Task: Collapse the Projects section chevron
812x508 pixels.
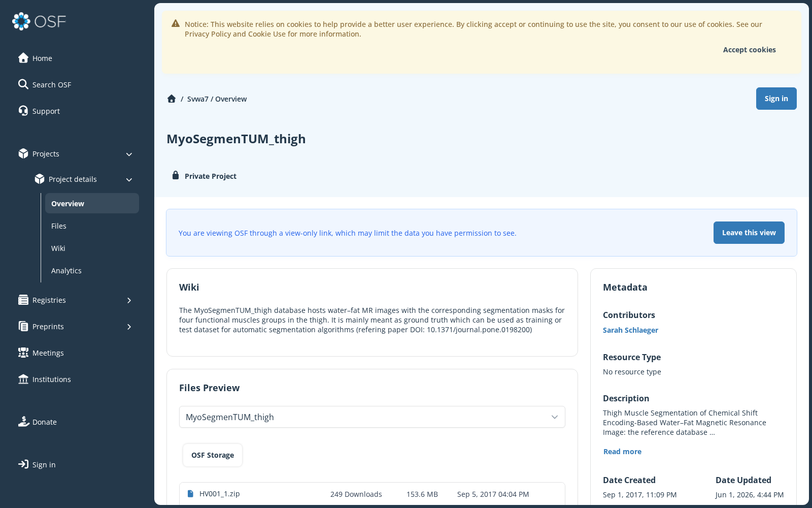Action: click(x=129, y=154)
